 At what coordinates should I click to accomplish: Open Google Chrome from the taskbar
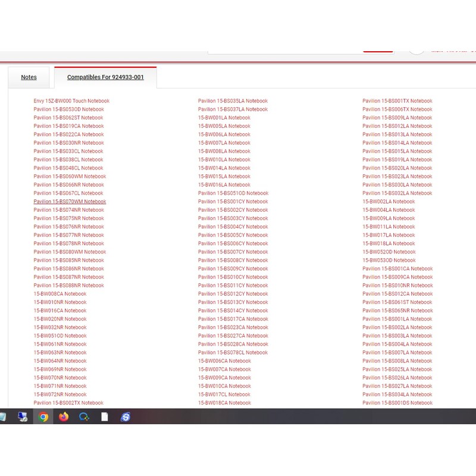click(43, 416)
